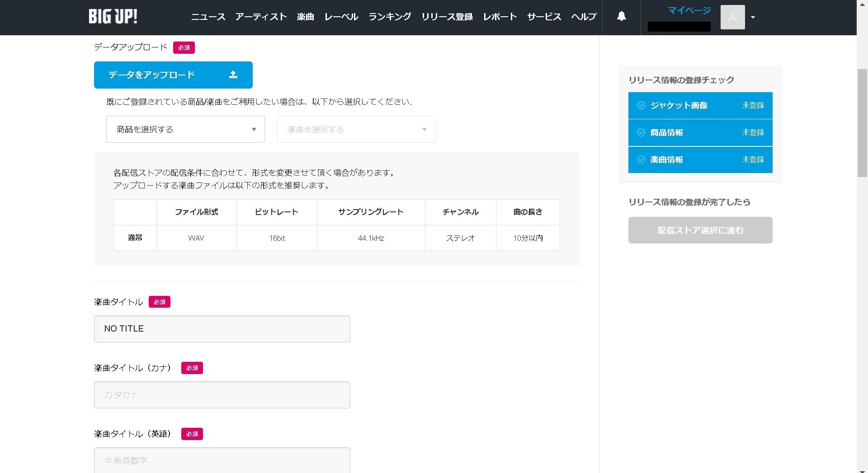Click the upload arrow icon
This screenshot has width=868, height=473.
point(233,75)
